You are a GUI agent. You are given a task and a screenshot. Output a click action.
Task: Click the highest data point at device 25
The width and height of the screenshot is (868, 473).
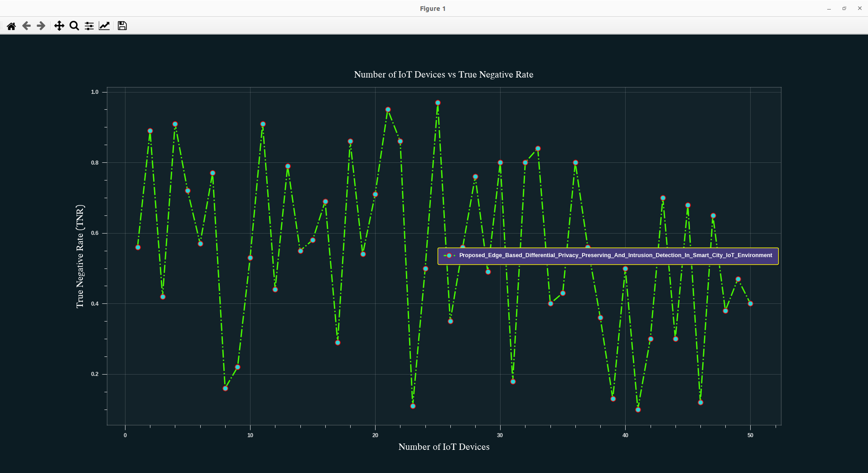(438, 103)
